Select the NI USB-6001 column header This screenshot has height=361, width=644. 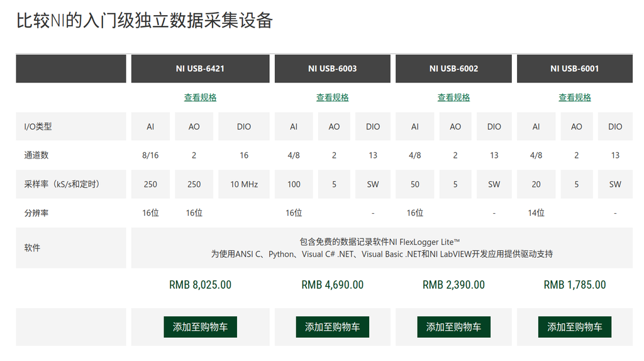click(x=575, y=69)
